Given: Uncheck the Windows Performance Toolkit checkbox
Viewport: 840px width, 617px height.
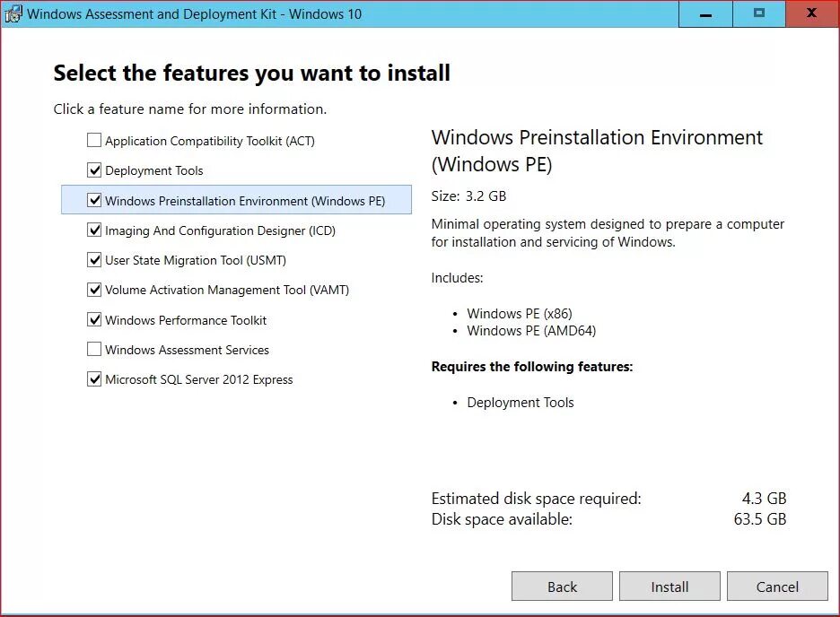Looking at the screenshot, I should [93, 319].
